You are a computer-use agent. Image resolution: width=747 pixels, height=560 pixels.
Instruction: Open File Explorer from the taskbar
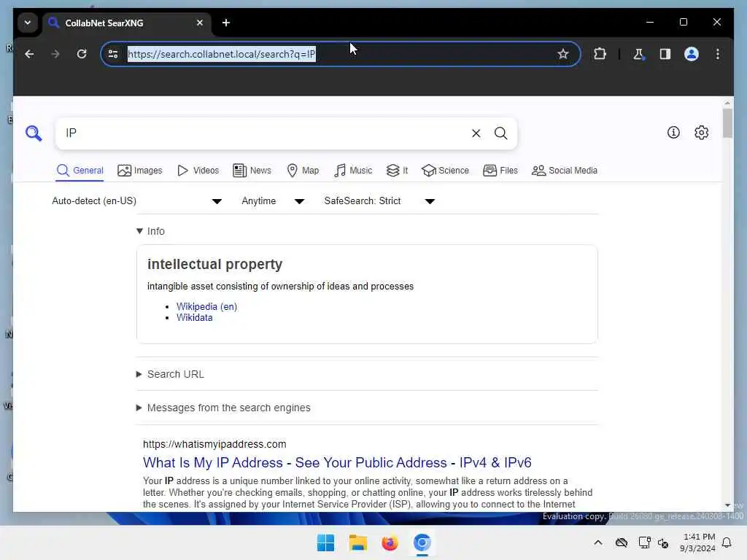click(357, 542)
